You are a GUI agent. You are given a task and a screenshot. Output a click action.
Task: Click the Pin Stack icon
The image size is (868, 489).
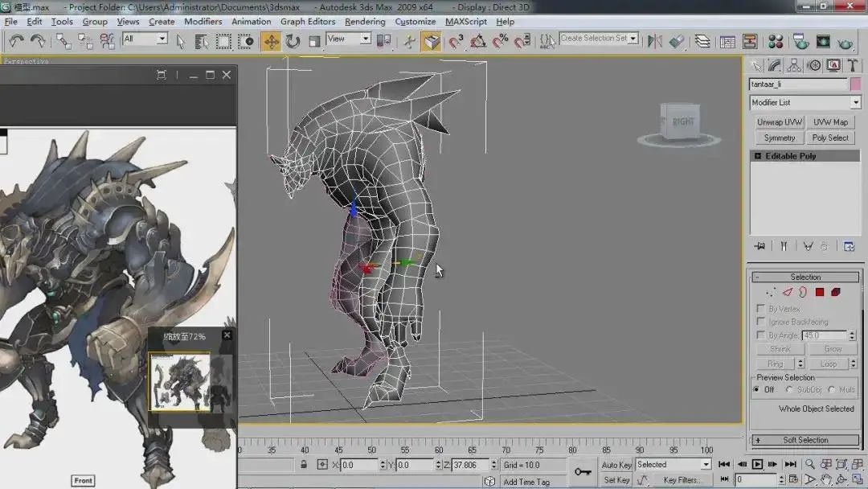click(x=759, y=246)
